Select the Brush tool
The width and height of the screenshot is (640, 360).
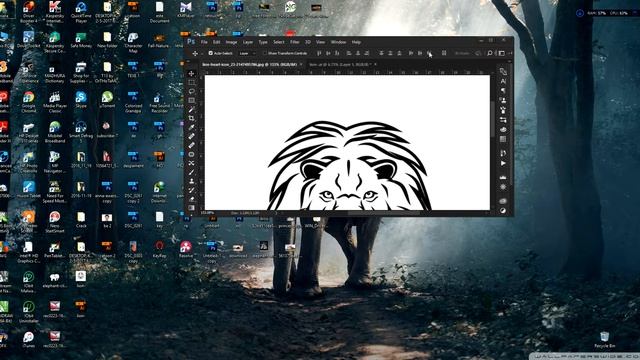[191, 172]
